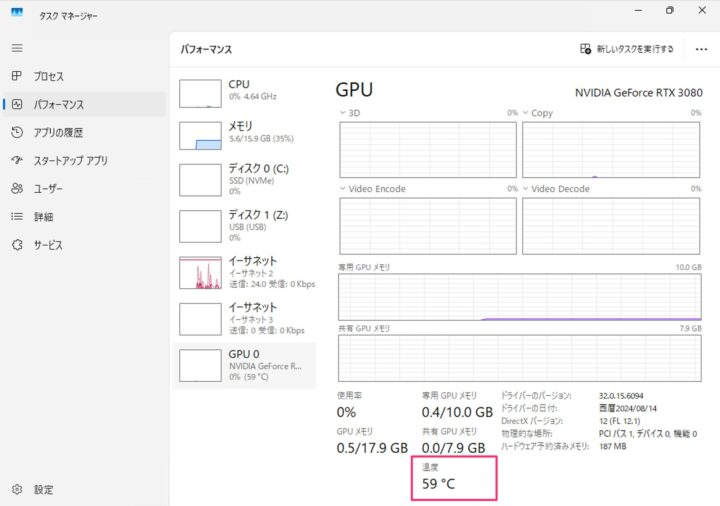The height and width of the screenshot is (506, 720).
Task: Open 設定 gear at bottom left
Action: pos(17,490)
